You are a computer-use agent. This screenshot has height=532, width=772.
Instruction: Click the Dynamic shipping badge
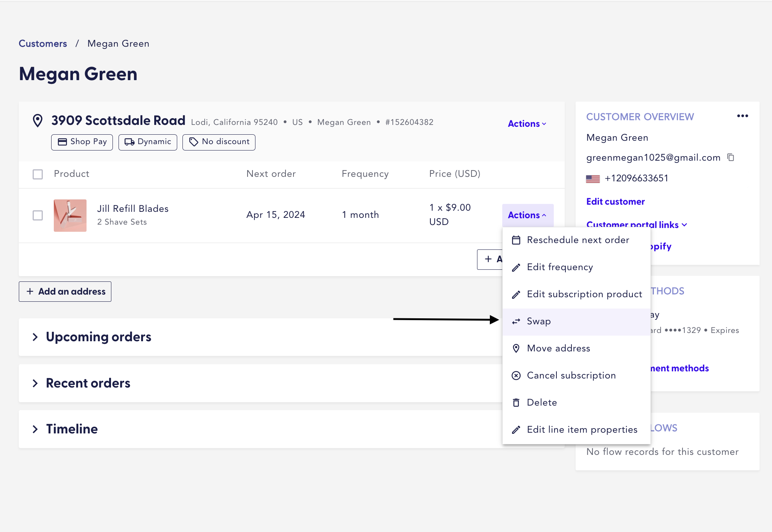(x=148, y=142)
